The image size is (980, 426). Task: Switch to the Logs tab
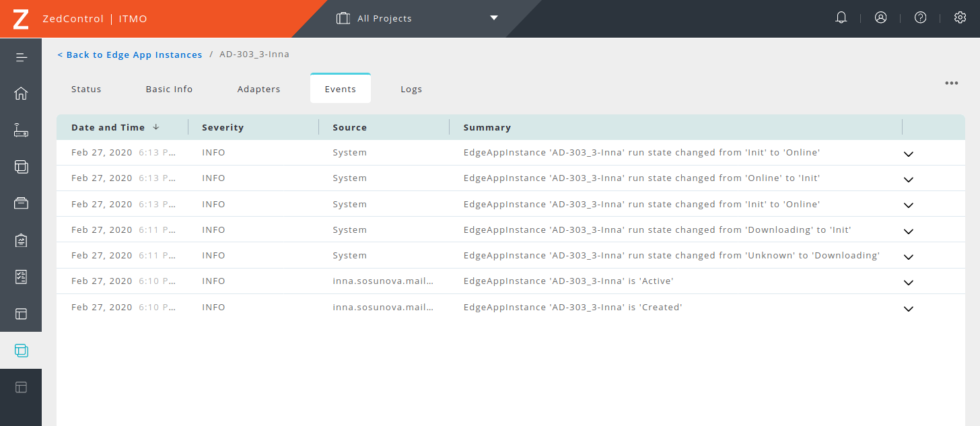click(x=411, y=89)
